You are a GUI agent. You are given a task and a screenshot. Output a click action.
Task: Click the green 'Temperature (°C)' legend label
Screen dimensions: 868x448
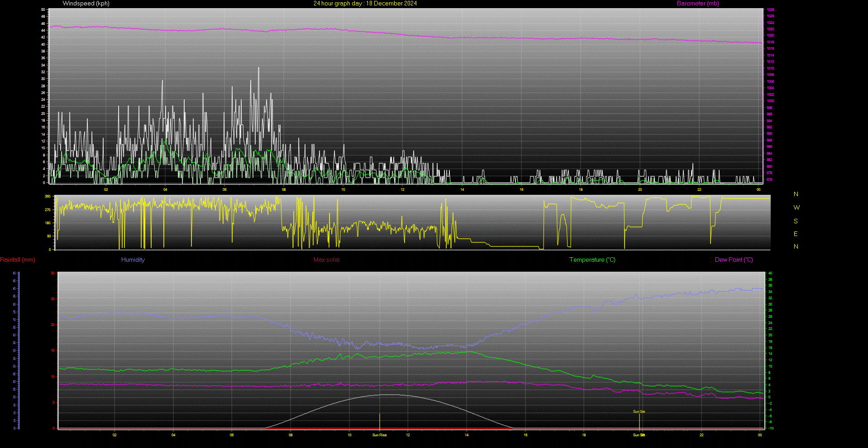pyautogui.click(x=592, y=260)
